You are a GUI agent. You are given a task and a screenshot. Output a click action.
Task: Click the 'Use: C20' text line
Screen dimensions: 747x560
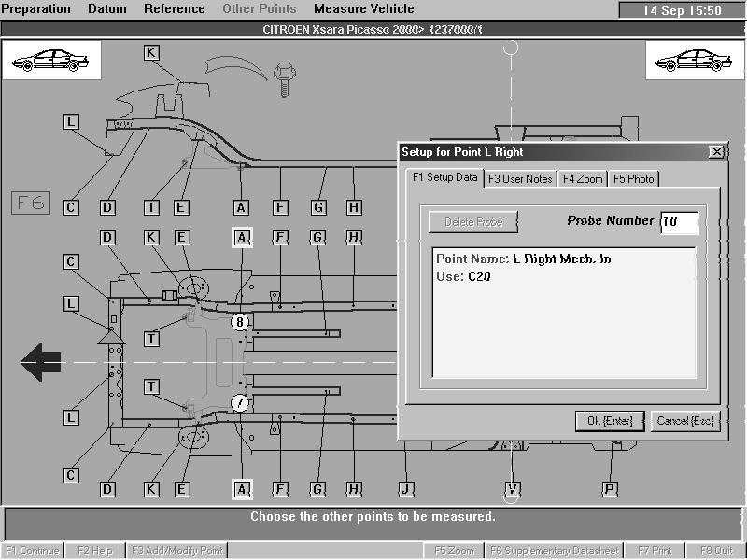tap(463, 276)
